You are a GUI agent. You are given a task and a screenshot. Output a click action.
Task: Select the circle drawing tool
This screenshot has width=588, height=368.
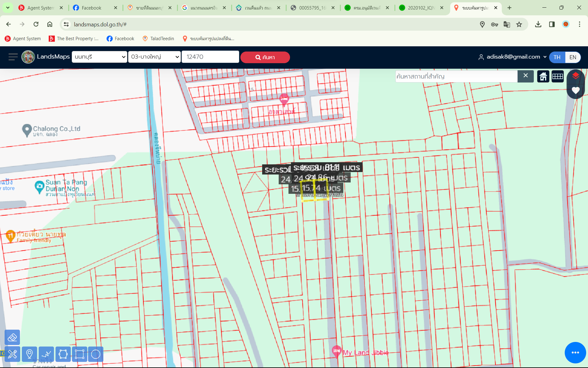[96, 354]
